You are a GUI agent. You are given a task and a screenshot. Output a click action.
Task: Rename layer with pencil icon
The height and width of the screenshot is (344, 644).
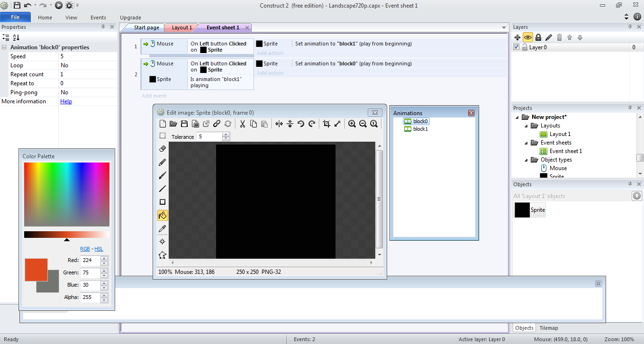coord(549,37)
